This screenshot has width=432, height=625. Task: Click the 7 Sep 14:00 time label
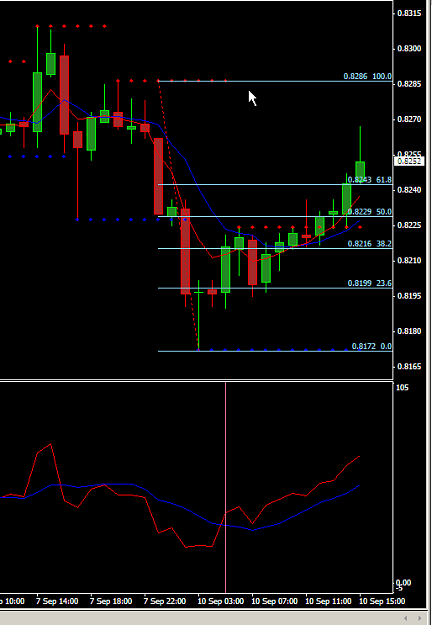[57, 601]
